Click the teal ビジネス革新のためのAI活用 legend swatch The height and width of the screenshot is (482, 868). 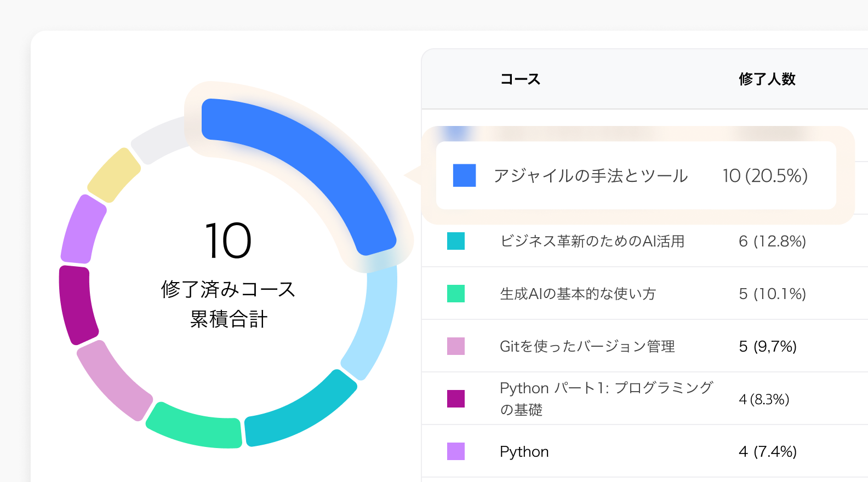(x=456, y=241)
